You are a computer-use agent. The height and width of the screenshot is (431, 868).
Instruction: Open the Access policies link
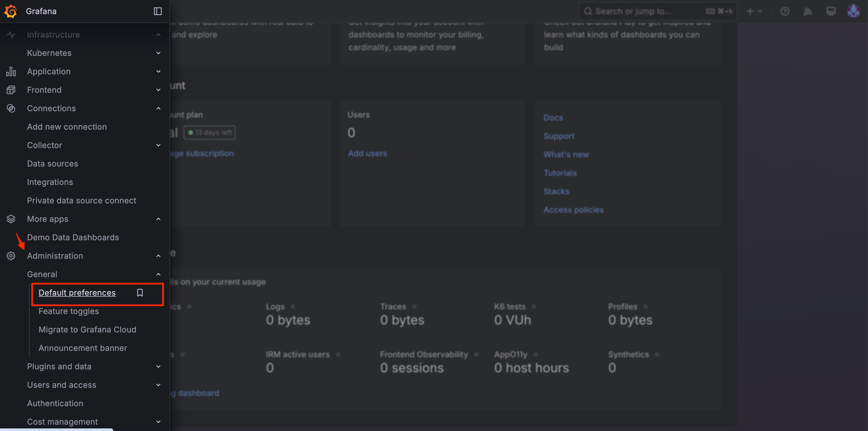573,210
